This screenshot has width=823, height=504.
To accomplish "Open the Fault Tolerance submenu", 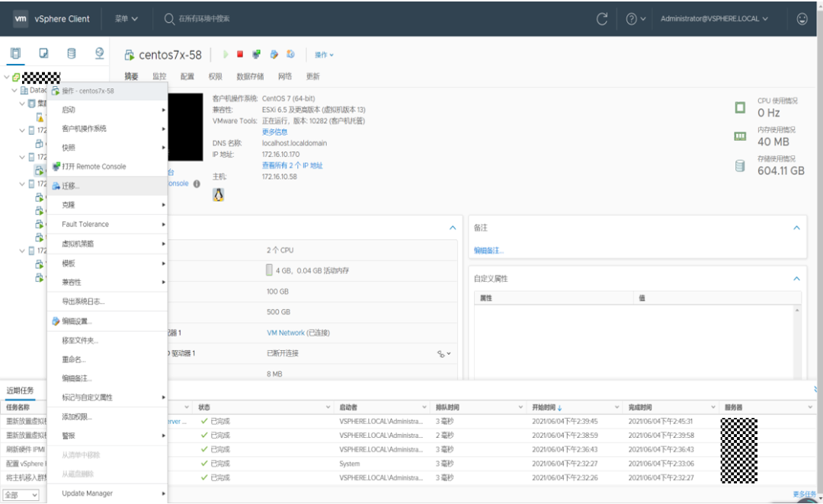I will 107,224.
